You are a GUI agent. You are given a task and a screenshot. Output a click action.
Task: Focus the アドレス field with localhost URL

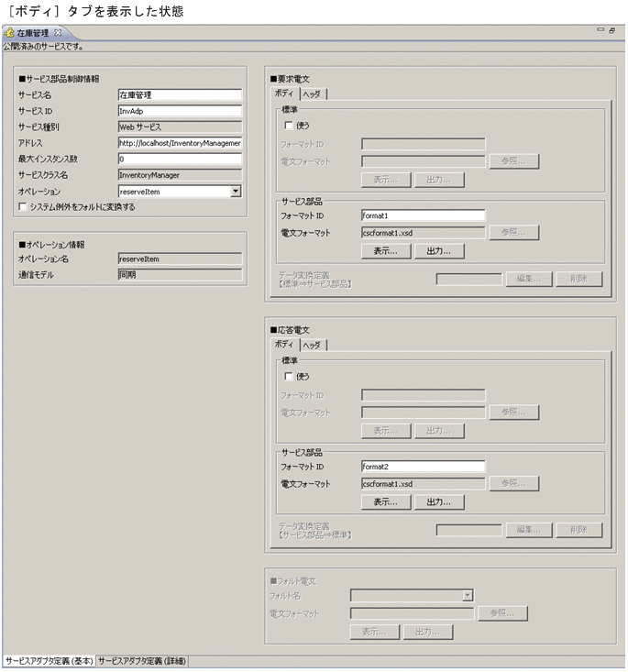pos(180,143)
